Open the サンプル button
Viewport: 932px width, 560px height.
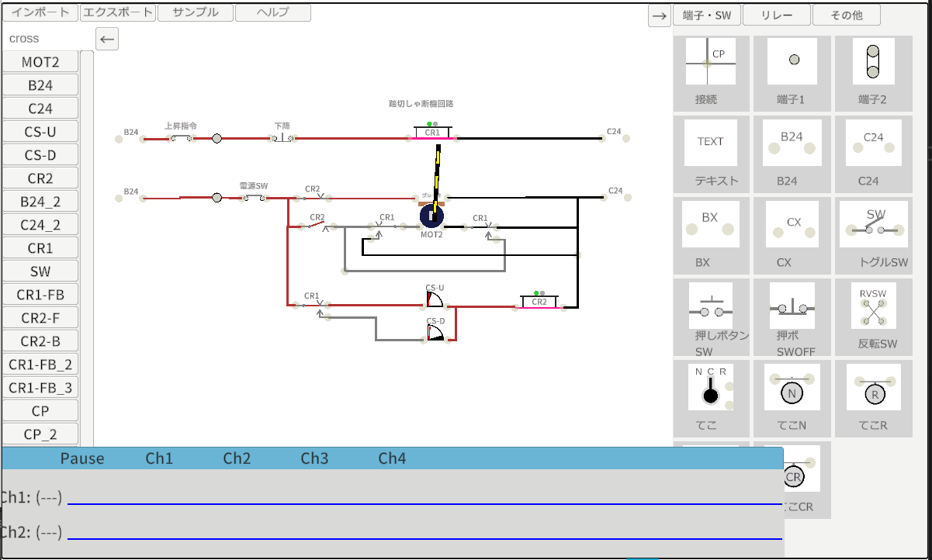[195, 12]
